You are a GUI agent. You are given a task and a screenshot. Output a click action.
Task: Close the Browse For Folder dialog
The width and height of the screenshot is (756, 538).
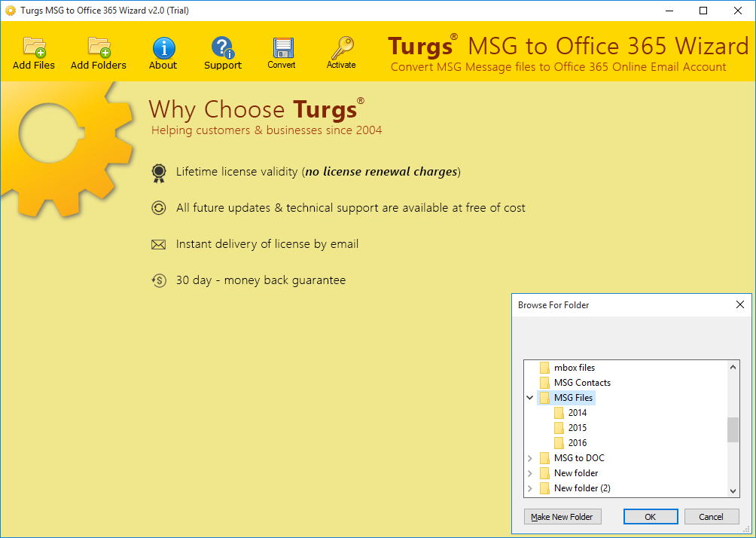point(740,304)
